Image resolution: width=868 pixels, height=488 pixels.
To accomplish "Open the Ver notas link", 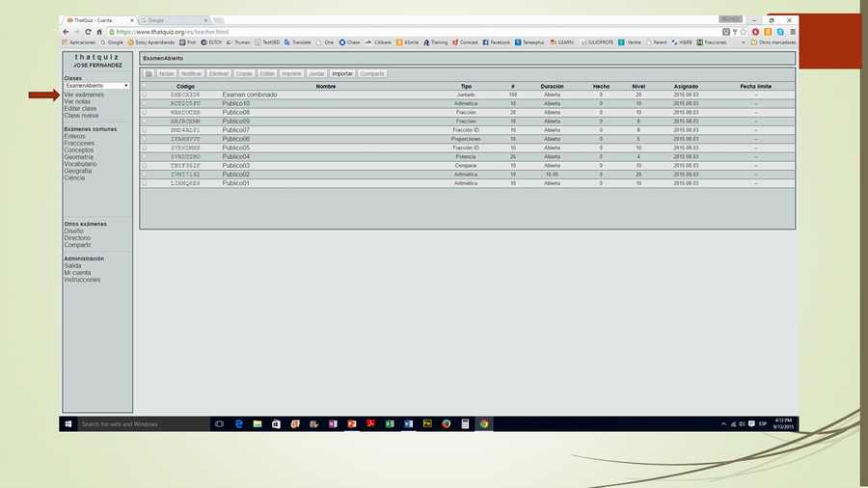I will tap(77, 102).
